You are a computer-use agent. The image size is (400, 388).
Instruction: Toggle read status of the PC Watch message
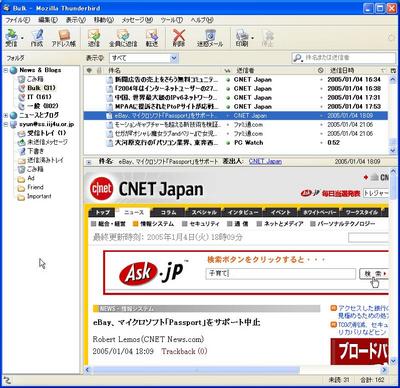click(228, 143)
